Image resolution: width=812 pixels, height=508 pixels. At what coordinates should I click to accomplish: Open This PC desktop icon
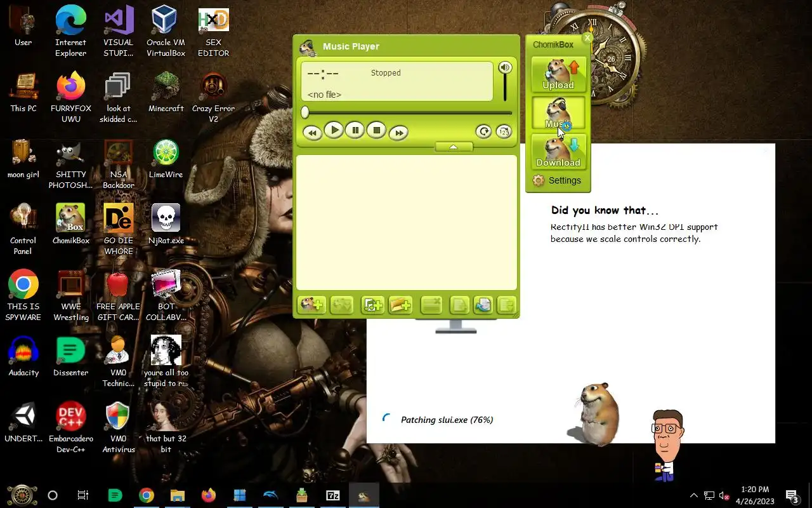(23, 92)
